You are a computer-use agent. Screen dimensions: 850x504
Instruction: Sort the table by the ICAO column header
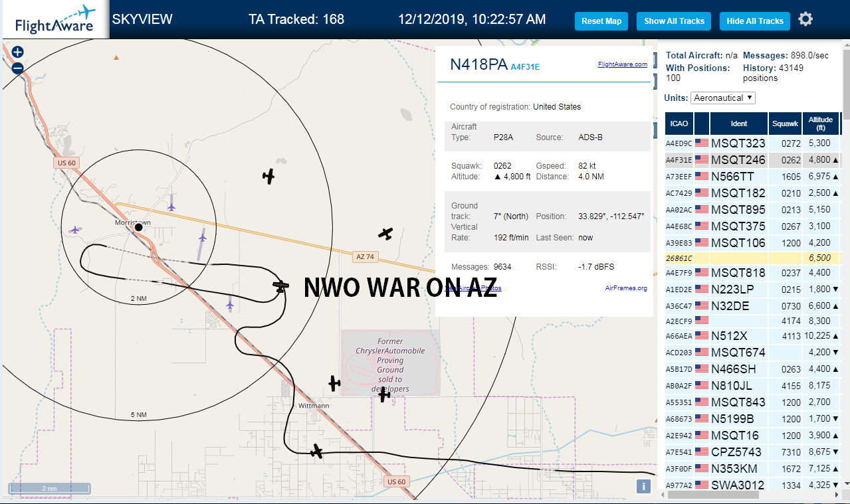pos(679,124)
